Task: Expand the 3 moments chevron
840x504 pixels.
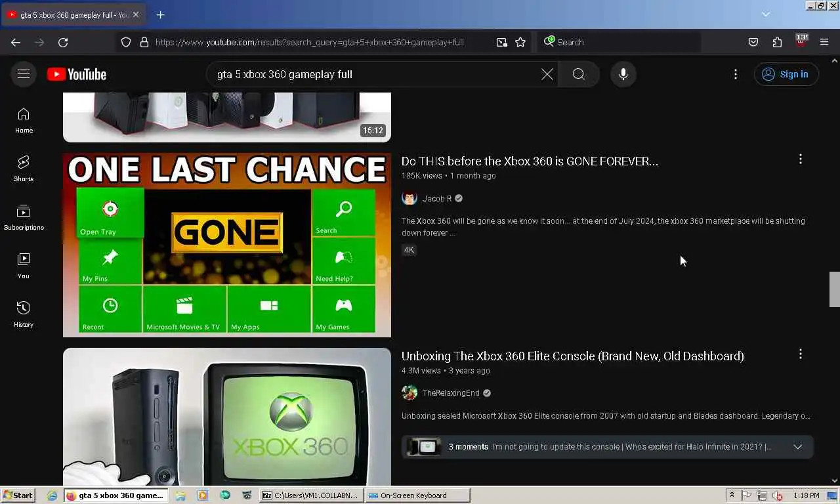Action: tap(797, 447)
